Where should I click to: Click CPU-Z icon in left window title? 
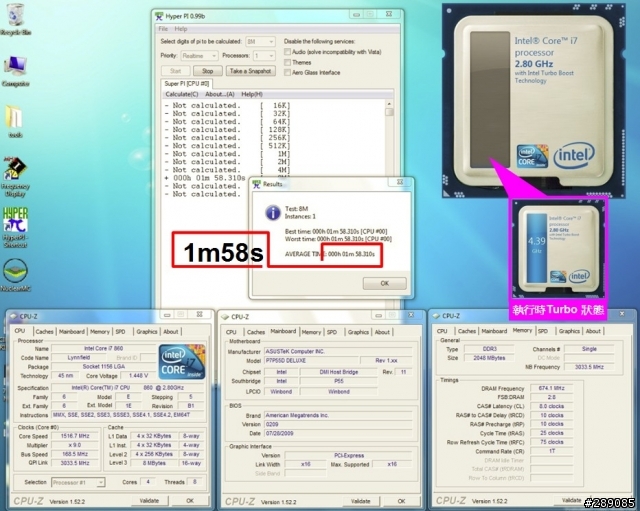tap(14, 316)
